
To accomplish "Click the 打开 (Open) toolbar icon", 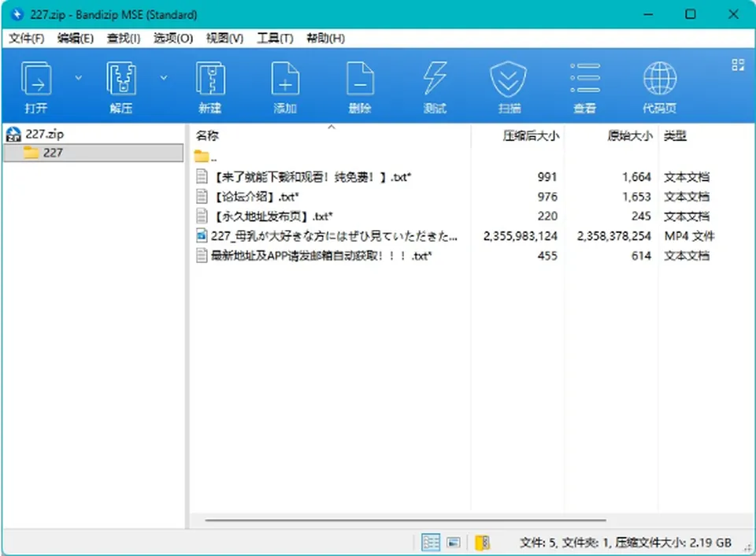I will 36,86.
